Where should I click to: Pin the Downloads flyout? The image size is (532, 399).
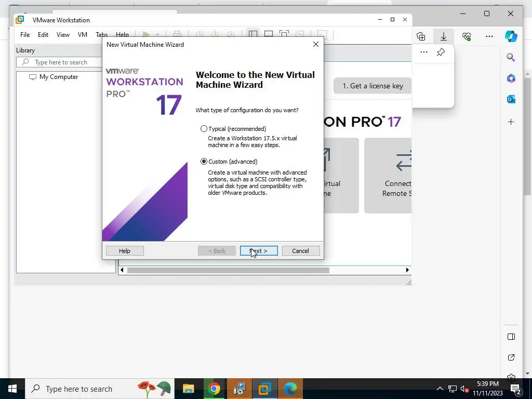click(441, 52)
